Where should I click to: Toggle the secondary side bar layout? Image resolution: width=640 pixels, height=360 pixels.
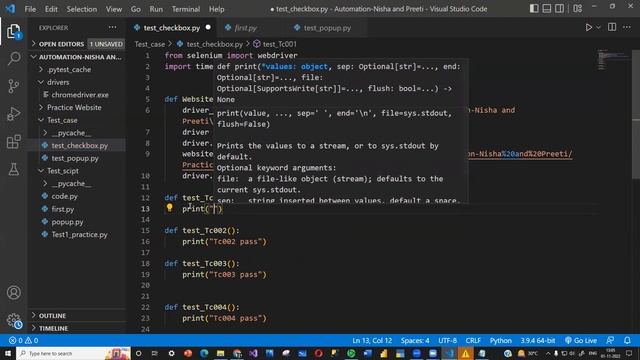[560, 9]
